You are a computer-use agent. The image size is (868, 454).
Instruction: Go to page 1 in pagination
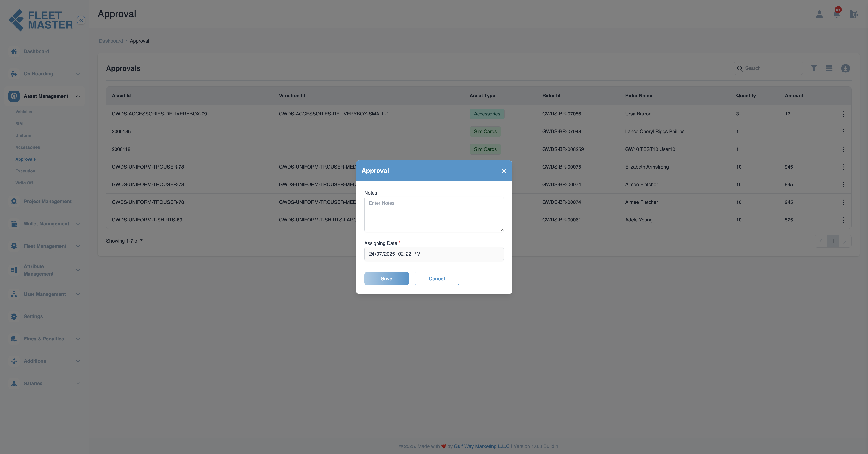833,241
